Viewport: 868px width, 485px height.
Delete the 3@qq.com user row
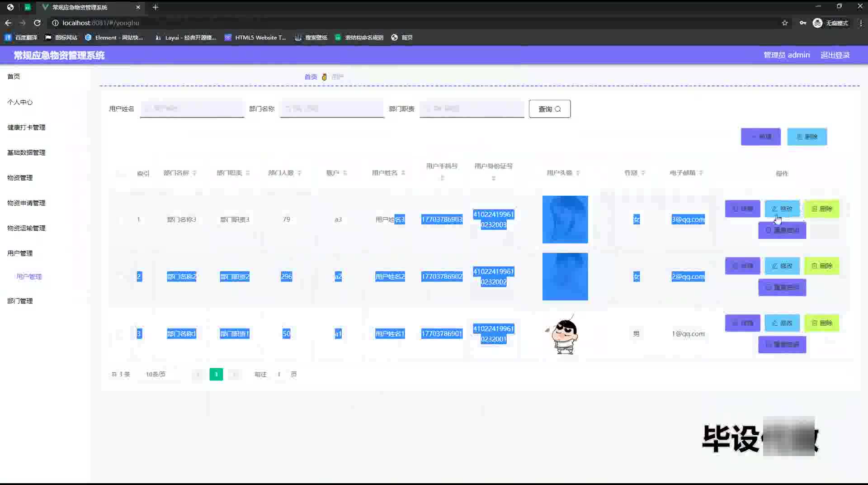click(822, 209)
